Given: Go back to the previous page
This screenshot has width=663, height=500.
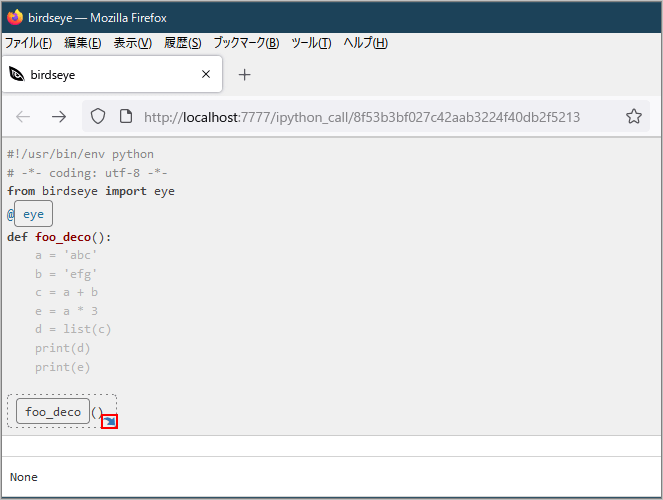Looking at the screenshot, I should (x=23, y=116).
